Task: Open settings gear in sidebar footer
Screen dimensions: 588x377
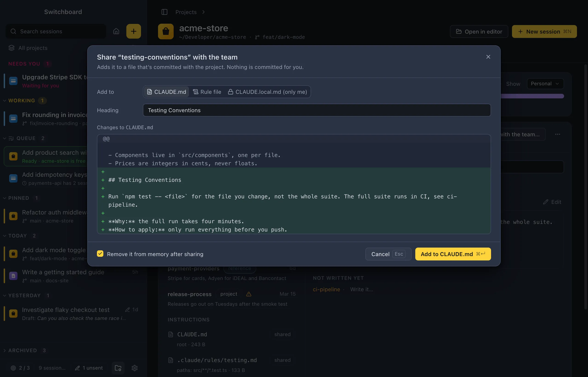Action: click(135, 368)
